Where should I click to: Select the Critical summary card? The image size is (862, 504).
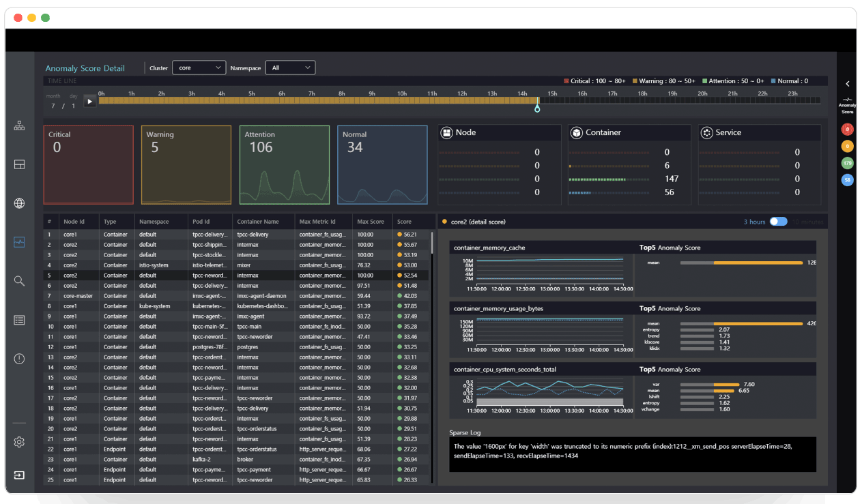click(x=88, y=164)
